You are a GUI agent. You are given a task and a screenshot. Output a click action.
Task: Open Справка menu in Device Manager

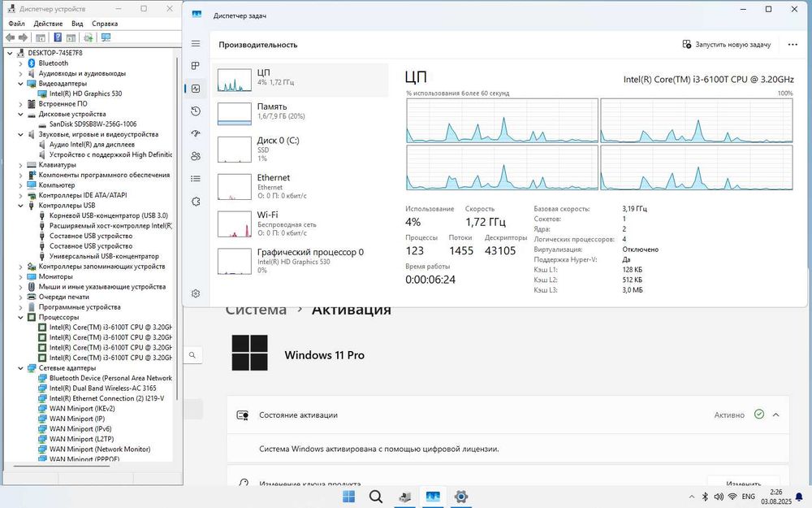[x=105, y=24]
